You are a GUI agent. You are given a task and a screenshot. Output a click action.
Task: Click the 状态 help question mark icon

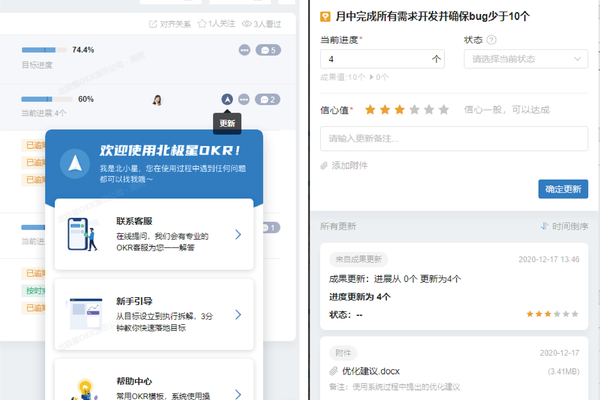[491, 40]
